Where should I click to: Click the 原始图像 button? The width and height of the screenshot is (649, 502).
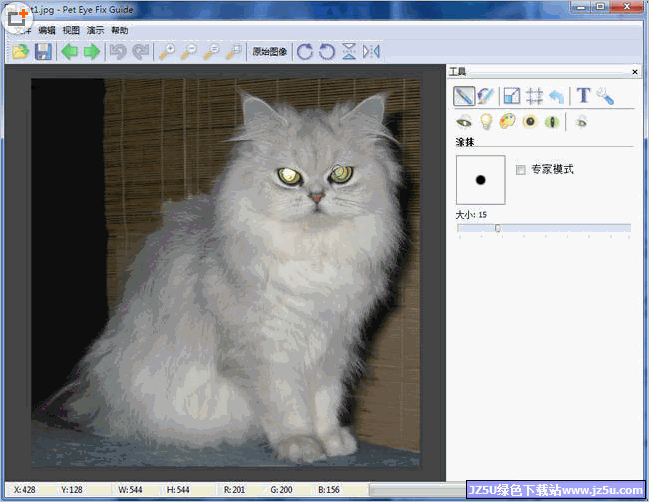[269, 51]
